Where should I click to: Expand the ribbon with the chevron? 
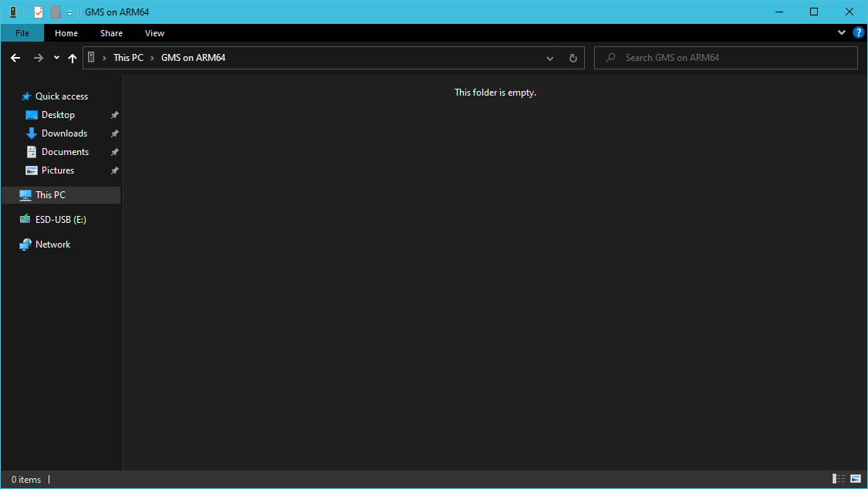[842, 32]
